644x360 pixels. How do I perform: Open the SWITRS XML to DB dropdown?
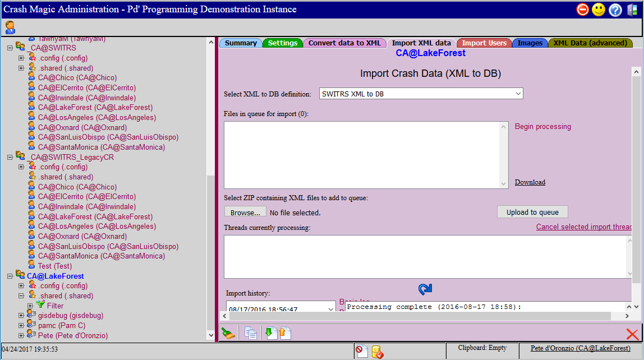(x=421, y=94)
